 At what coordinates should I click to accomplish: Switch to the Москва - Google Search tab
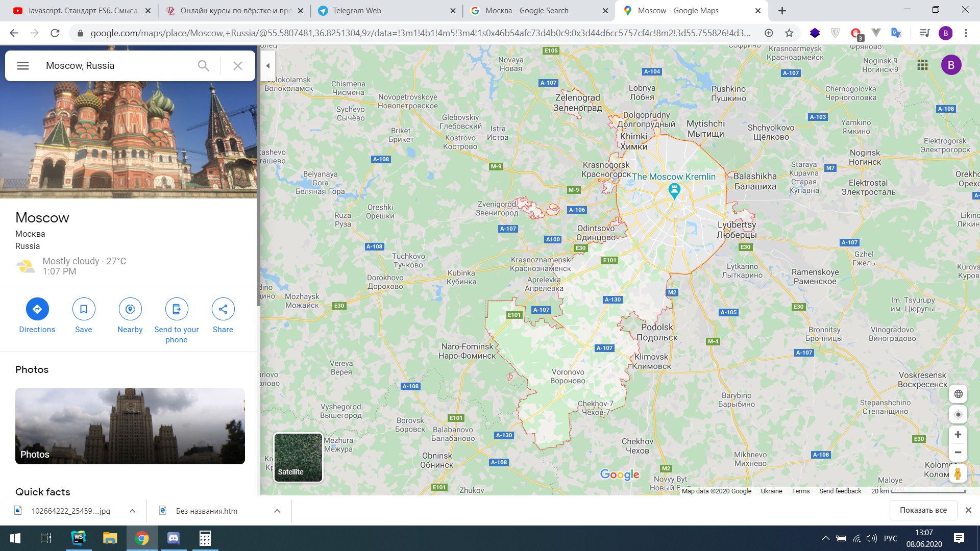click(539, 11)
